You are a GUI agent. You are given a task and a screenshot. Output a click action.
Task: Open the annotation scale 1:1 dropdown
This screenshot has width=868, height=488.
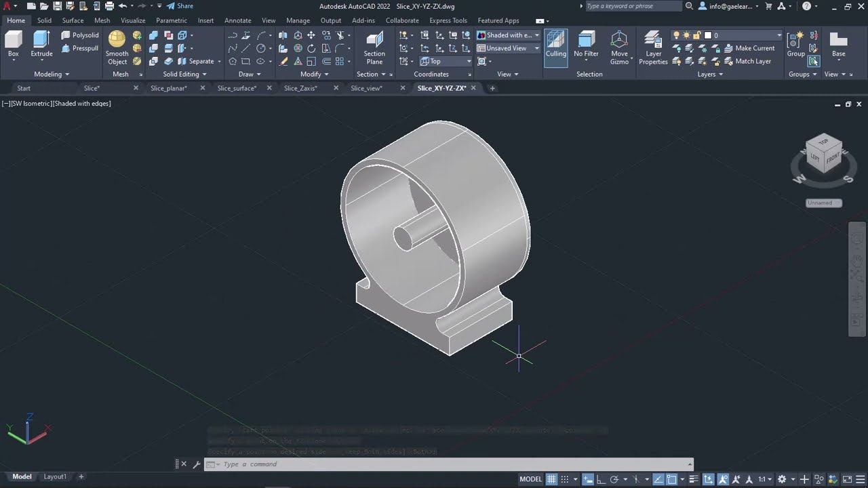pyautogui.click(x=765, y=479)
